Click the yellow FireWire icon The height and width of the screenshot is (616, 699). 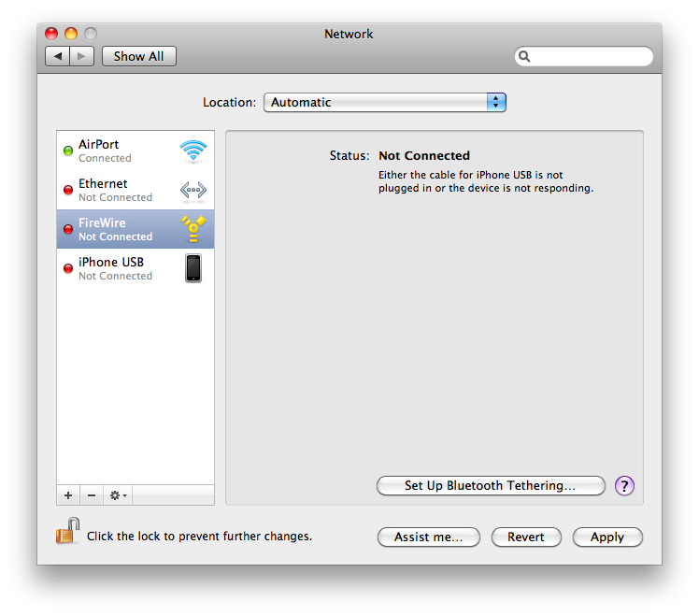coord(193,228)
